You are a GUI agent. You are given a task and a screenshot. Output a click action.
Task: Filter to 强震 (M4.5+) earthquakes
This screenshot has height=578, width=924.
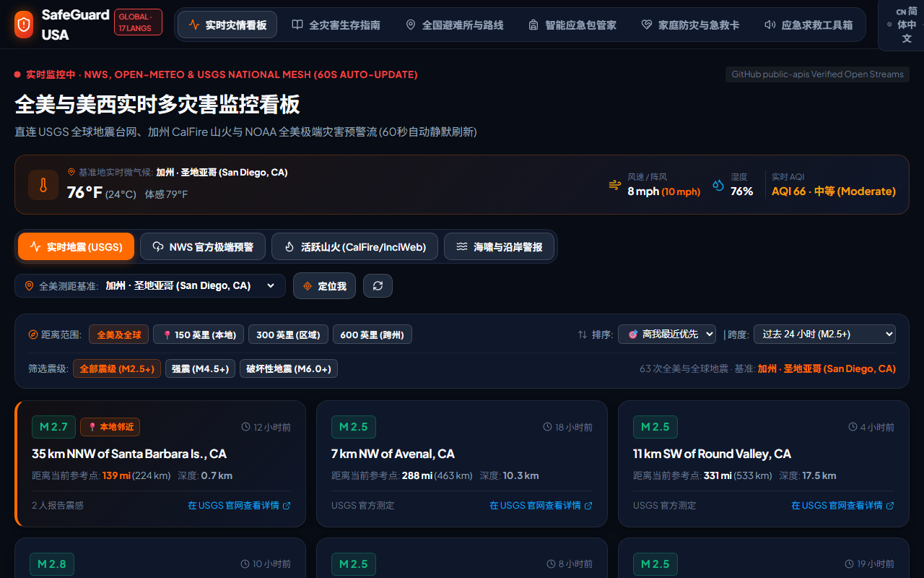click(201, 368)
